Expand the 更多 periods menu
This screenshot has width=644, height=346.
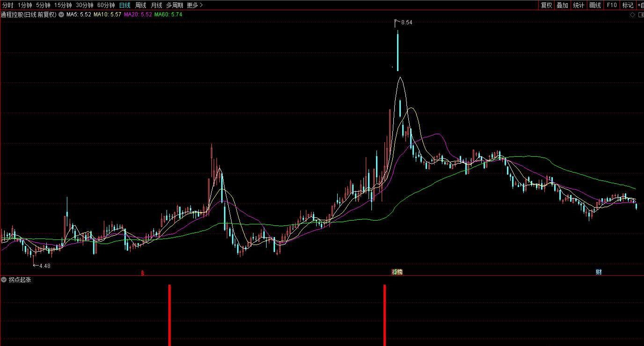point(195,5)
